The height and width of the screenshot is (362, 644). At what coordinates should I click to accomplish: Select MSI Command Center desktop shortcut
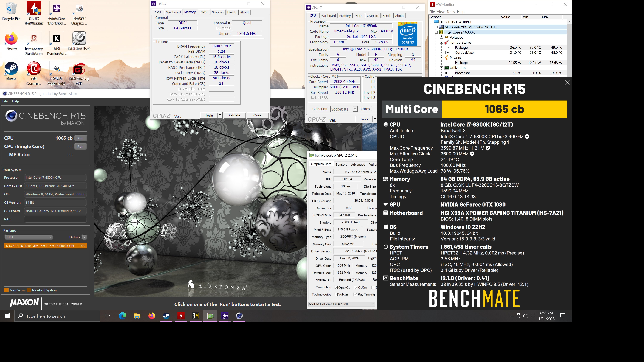[x=34, y=73]
